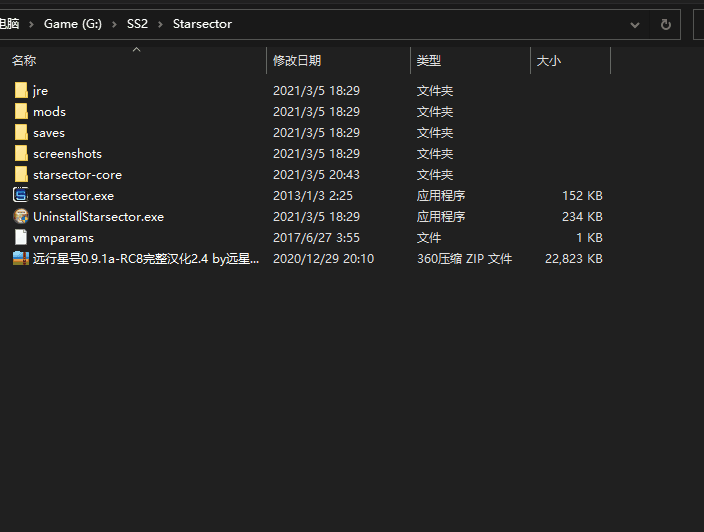Click the starsector-core folder icon
The width and height of the screenshot is (704, 532).
tap(21, 174)
